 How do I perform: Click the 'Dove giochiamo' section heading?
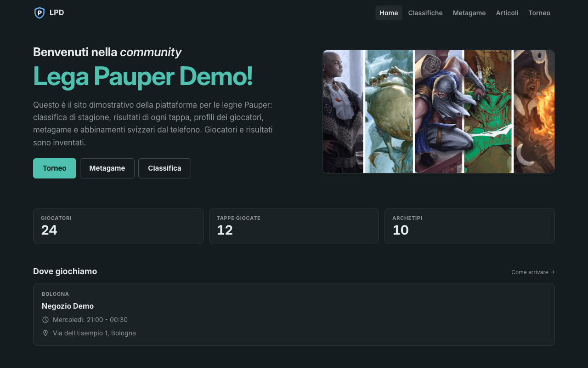[65, 271]
